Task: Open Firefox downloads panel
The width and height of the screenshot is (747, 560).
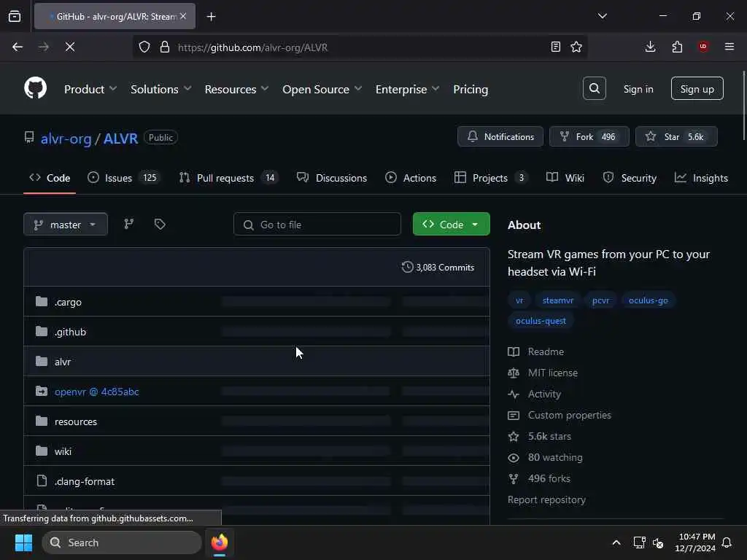Action: click(650, 47)
